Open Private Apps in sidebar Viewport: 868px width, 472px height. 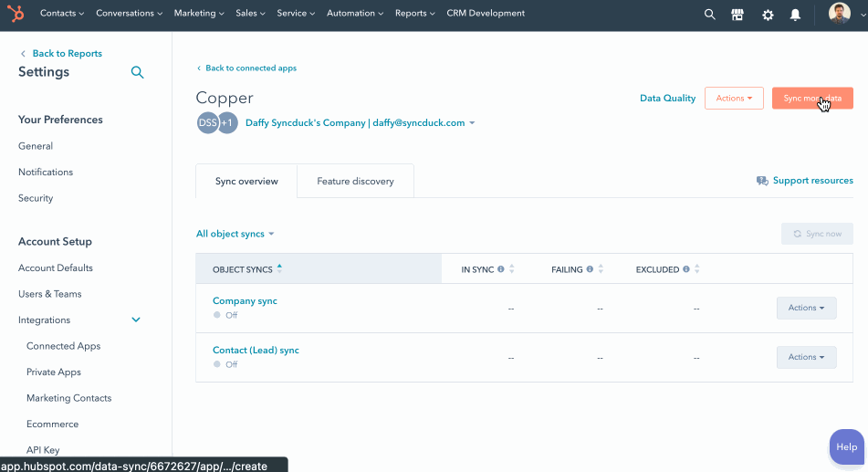(54, 372)
